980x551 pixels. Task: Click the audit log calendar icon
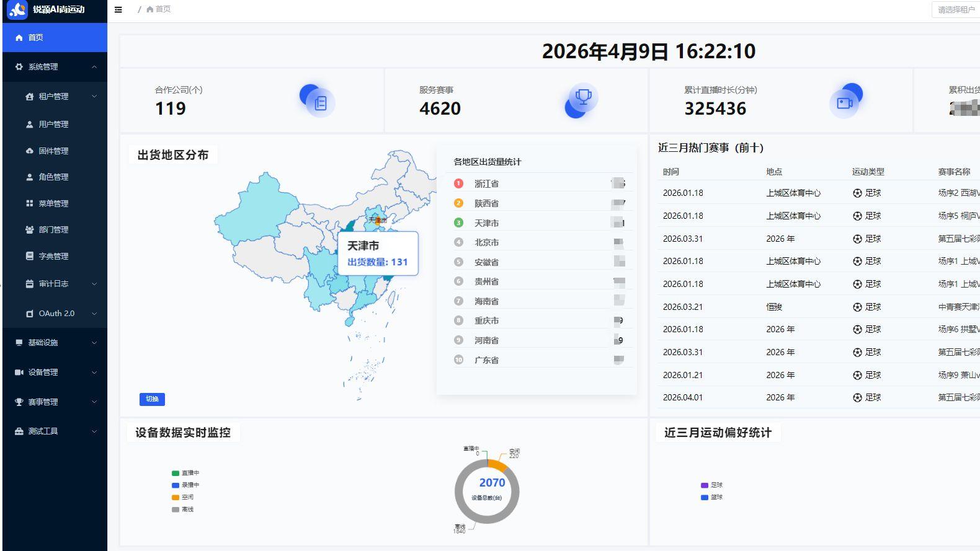[29, 284]
